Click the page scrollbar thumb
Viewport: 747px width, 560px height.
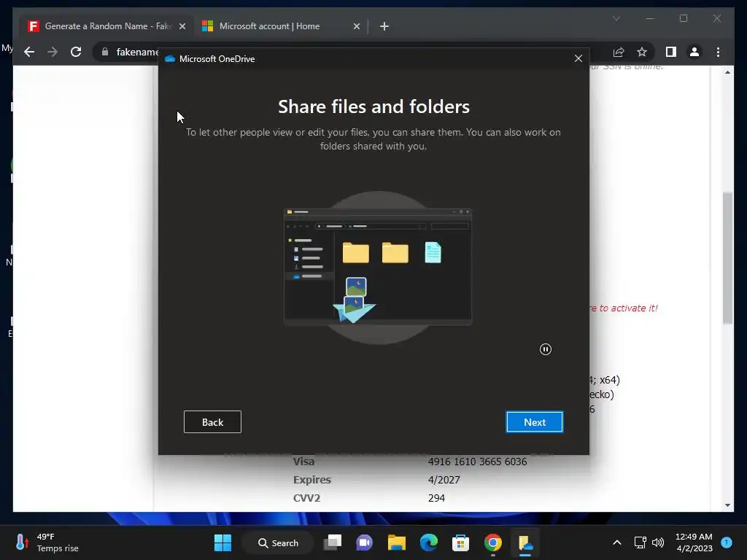(727, 258)
